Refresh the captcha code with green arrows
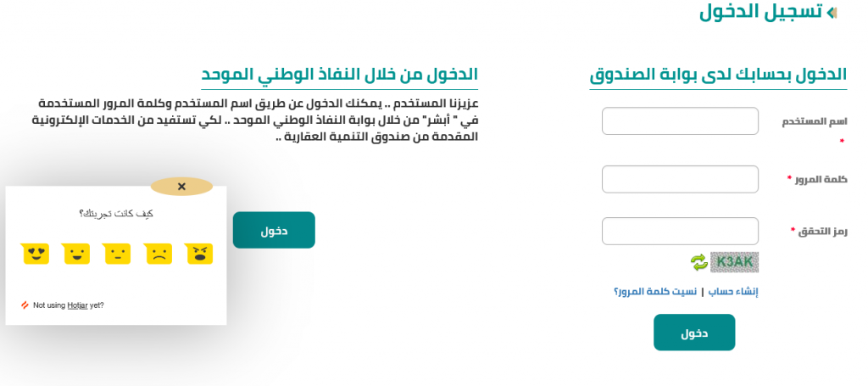The height and width of the screenshot is (386, 868). tap(698, 262)
